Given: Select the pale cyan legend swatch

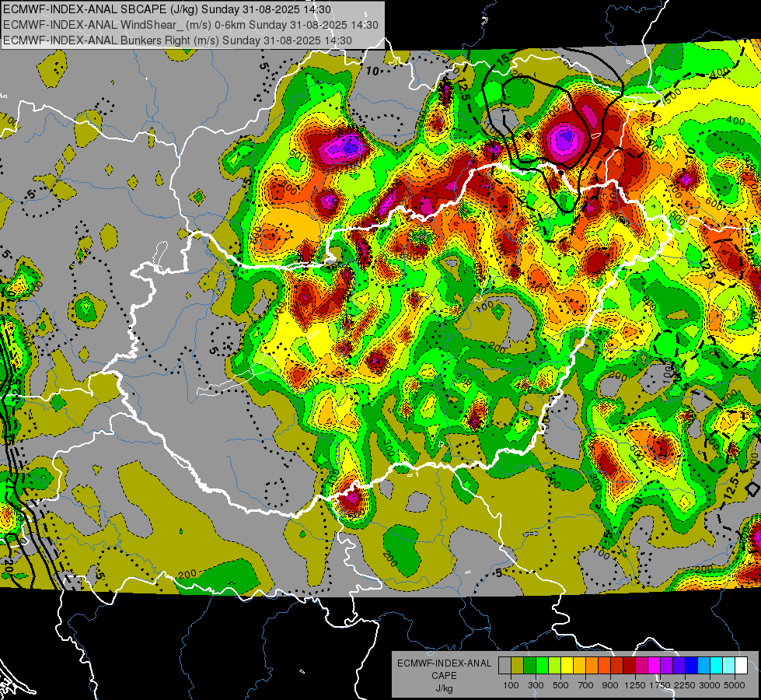Looking at the screenshot, I should tap(728, 666).
